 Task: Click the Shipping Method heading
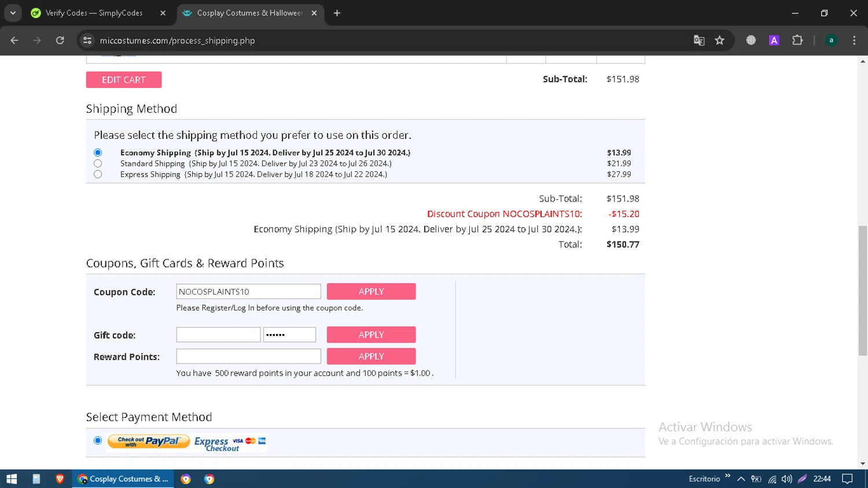pos(131,109)
